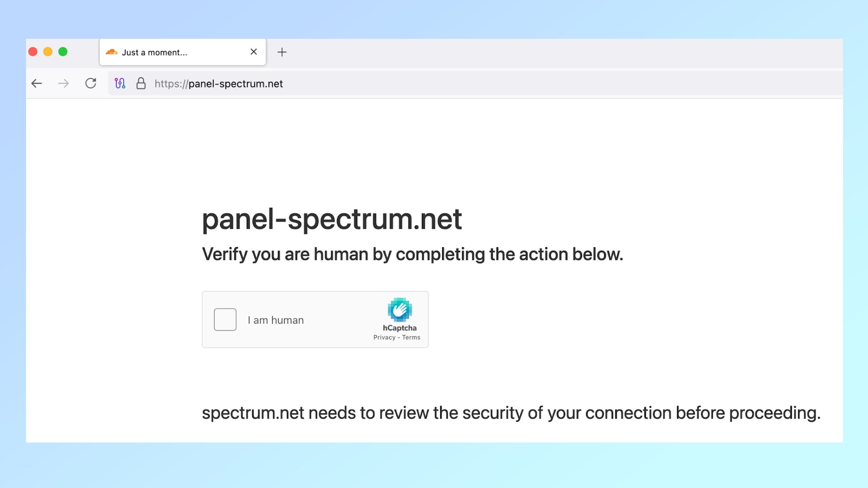The width and height of the screenshot is (868, 488).
Task: Click the "I am human" label text
Action: click(x=276, y=320)
